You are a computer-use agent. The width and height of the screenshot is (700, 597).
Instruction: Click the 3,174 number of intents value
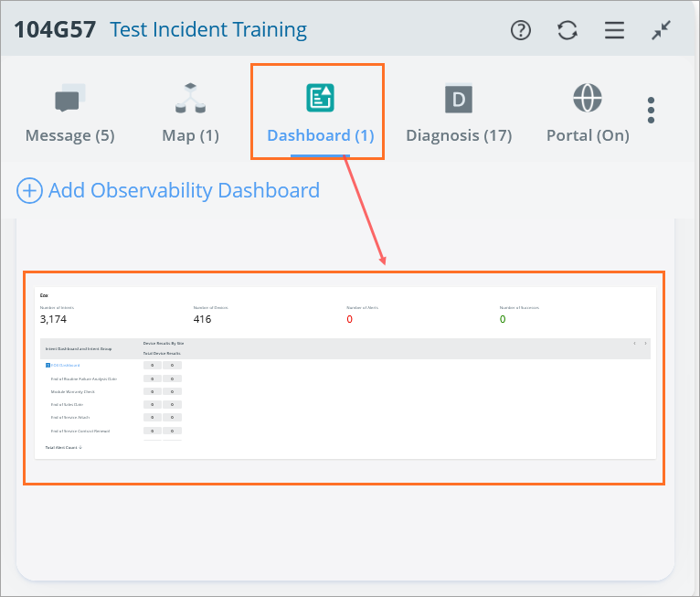(x=53, y=319)
